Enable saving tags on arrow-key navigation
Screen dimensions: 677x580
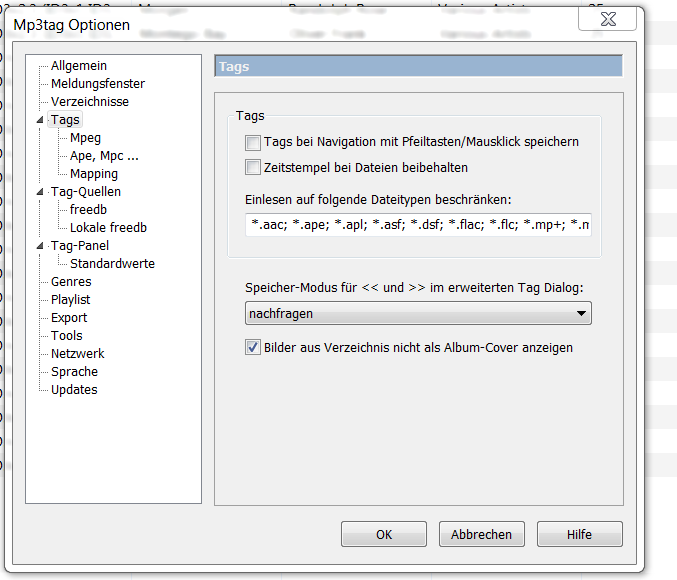tap(253, 143)
